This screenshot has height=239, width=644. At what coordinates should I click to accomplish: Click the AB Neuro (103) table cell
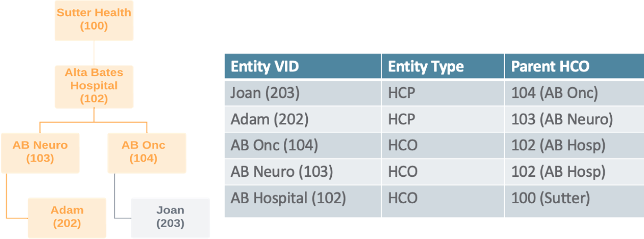coord(282,172)
